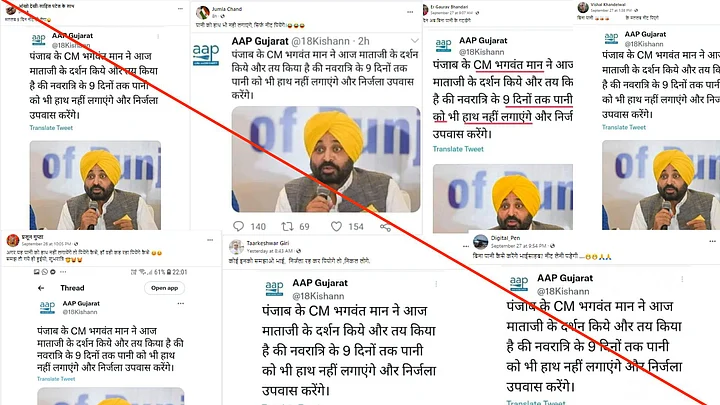
Task: Open the AAP logo next to @18Kishann · 2h
Action: tap(206, 54)
